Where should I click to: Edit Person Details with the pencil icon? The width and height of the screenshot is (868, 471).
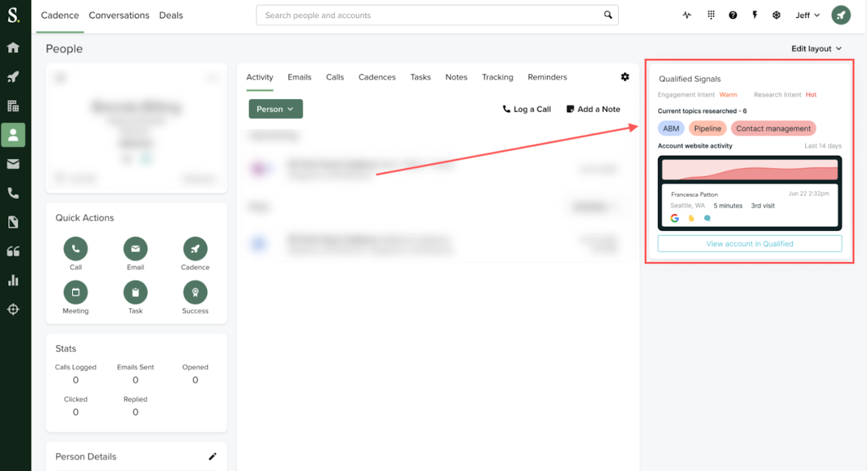(x=213, y=456)
